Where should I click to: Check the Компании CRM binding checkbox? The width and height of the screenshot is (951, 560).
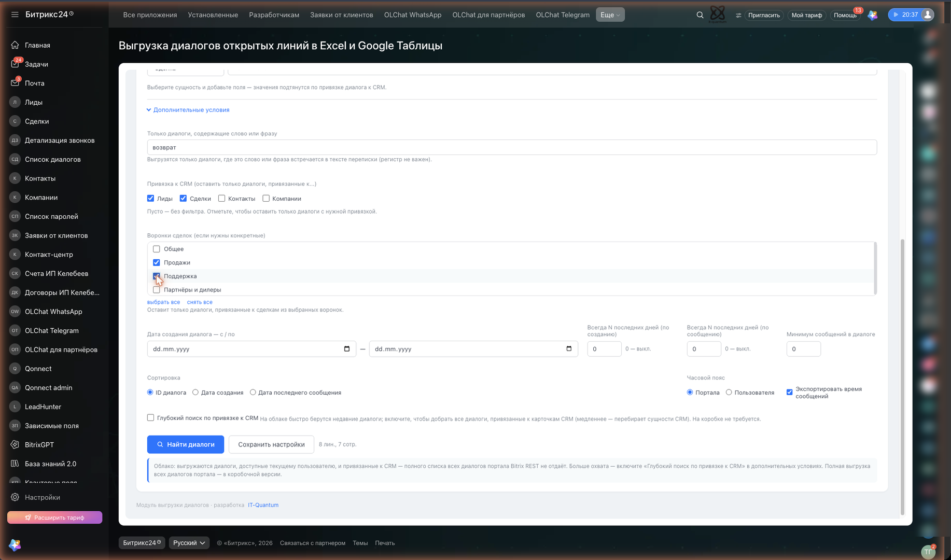(x=266, y=198)
